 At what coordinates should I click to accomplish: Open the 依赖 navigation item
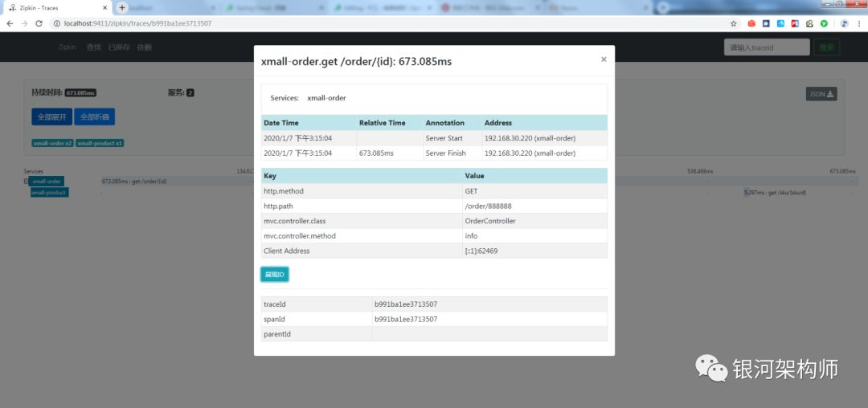(x=145, y=47)
